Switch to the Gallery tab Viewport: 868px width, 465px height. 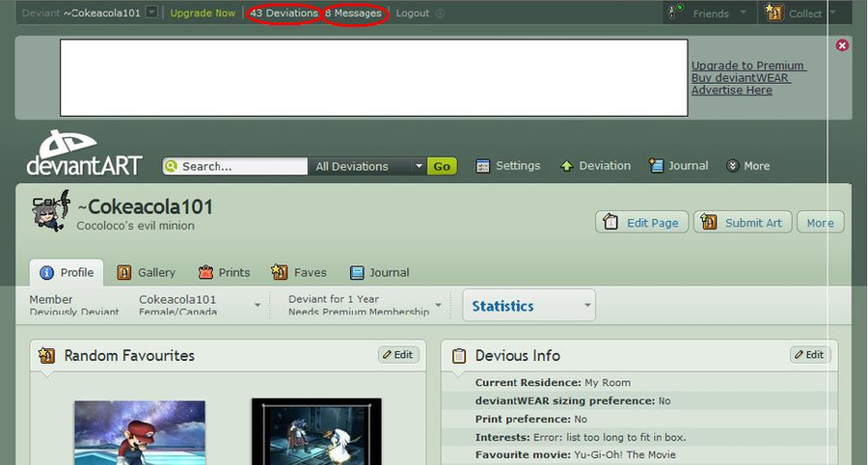coord(146,272)
